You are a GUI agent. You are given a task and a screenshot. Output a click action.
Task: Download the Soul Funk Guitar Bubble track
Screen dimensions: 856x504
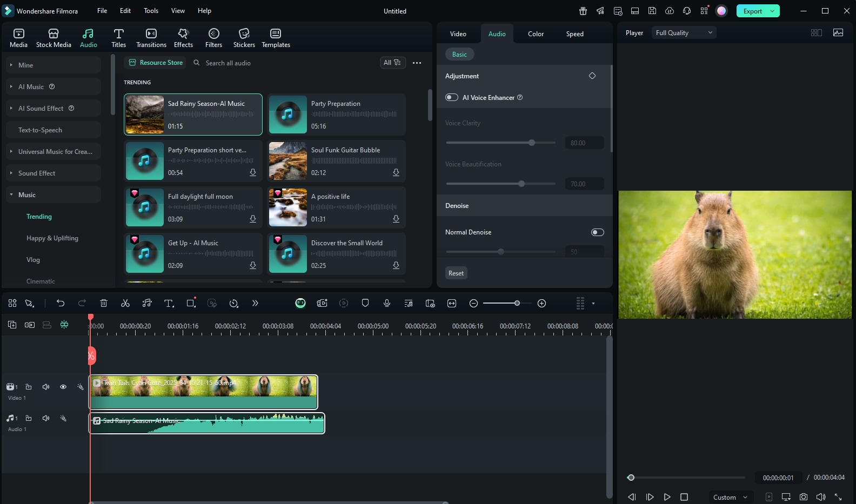[x=396, y=172]
